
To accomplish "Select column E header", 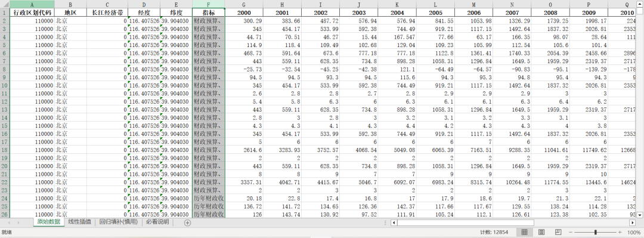I will pos(176,4).
